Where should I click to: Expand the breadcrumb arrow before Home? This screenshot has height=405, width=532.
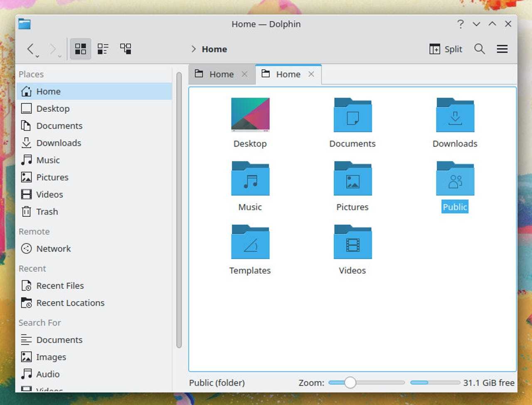[193, 49]
